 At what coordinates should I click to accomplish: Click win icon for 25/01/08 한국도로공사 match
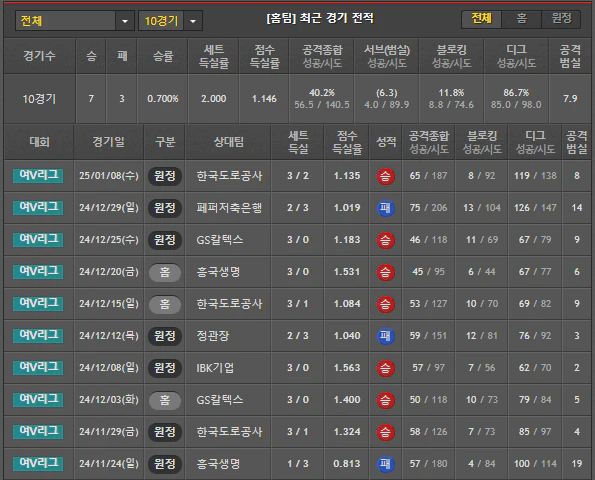[x=385, y=176]
